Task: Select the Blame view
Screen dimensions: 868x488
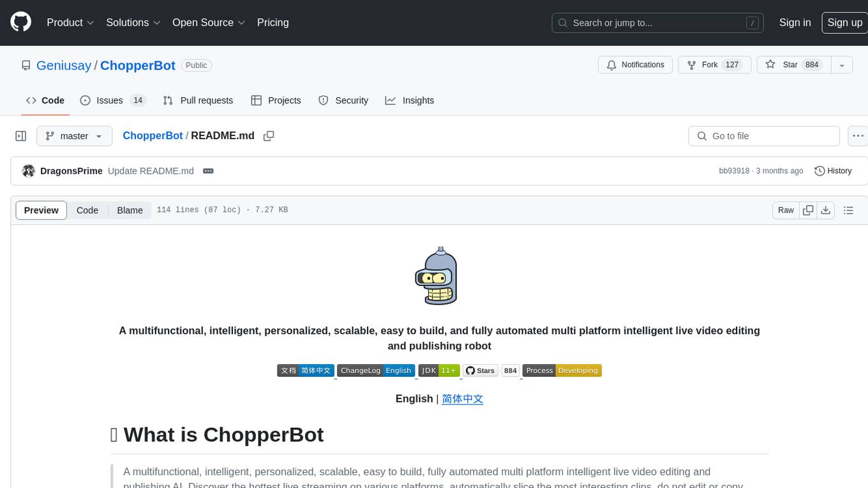Action: pos(130,210)
